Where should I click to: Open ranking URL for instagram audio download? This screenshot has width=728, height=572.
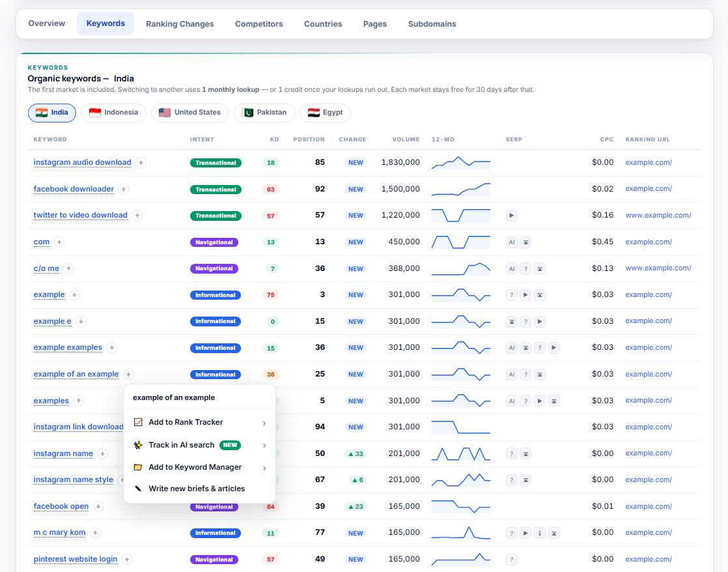point(648,163)
